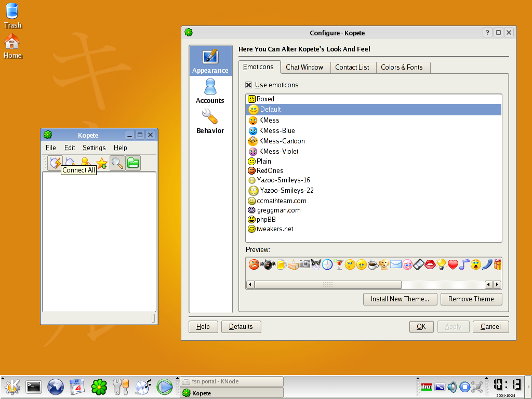Toggle the magnifier search icon in Kopete
Image resolution: width=532 pixels, height=399 pixels.
point(117,163)
